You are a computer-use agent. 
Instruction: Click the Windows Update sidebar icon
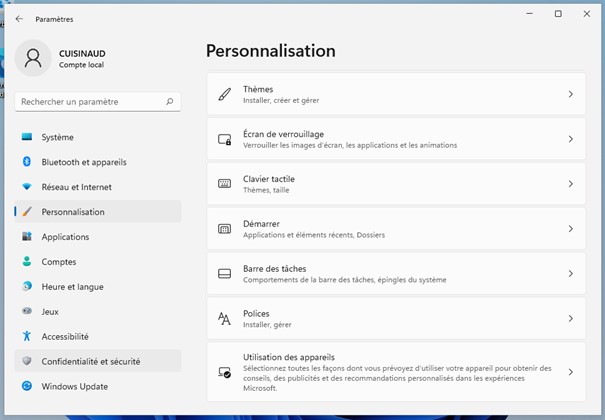pos(27,386)
